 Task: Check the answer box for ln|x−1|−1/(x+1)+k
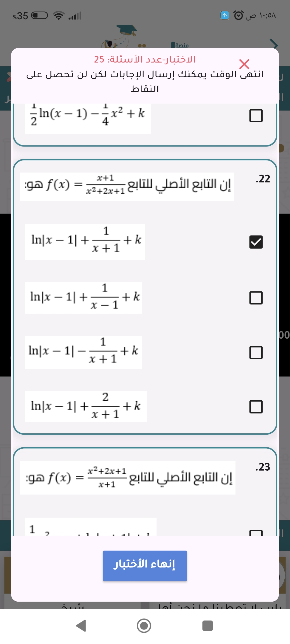[256, 353]
